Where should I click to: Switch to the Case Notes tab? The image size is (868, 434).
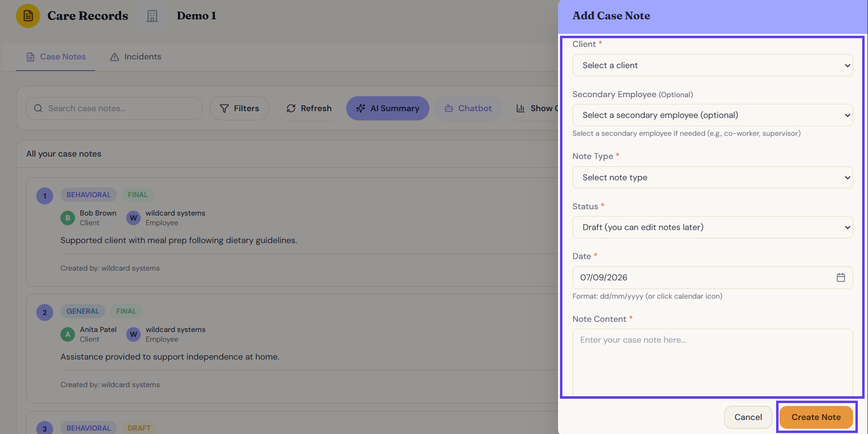point(56,57)
